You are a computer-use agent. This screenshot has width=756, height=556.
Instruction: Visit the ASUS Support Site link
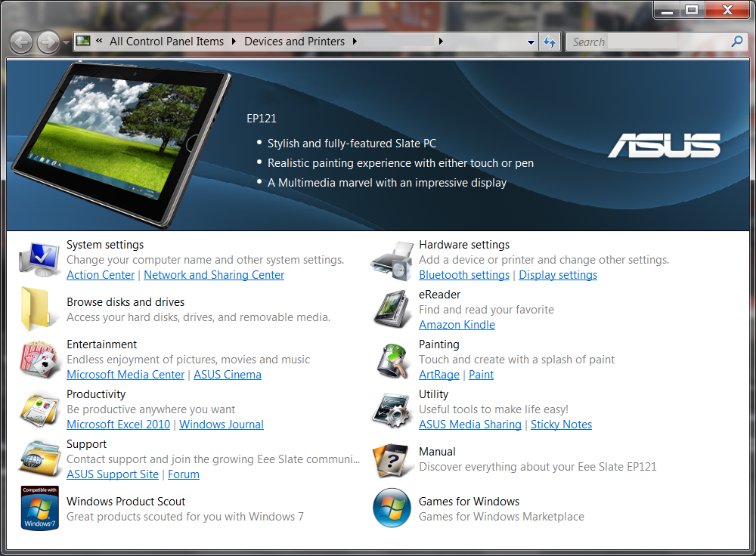113,474
